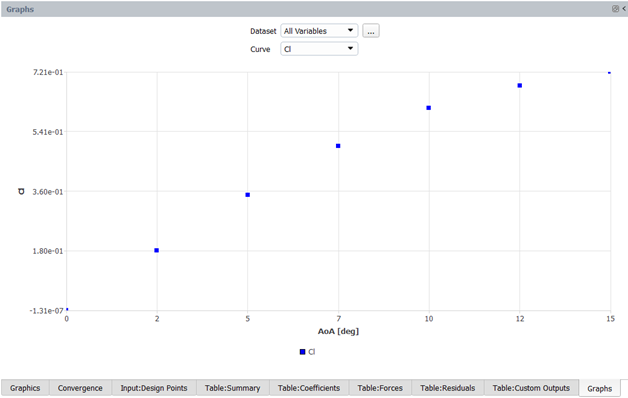
Task: Click the data point at AoA 12
Action: [519, 86]
